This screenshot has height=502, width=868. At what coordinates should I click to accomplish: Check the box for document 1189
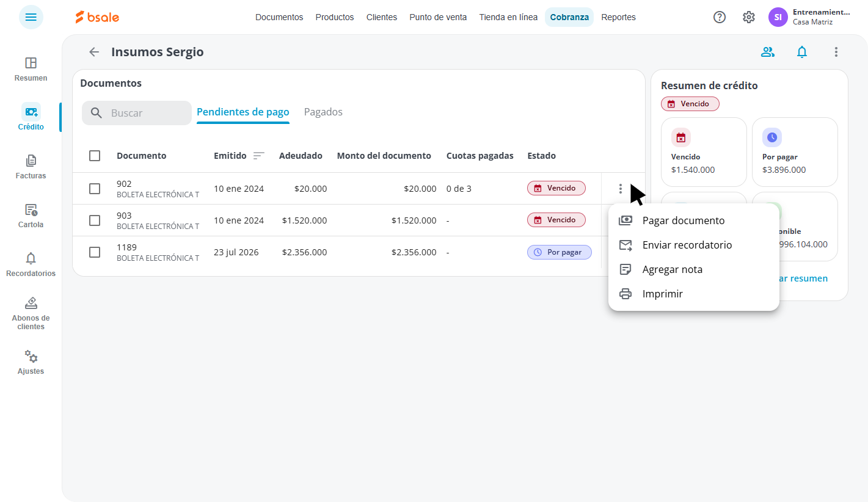(95, 252)
